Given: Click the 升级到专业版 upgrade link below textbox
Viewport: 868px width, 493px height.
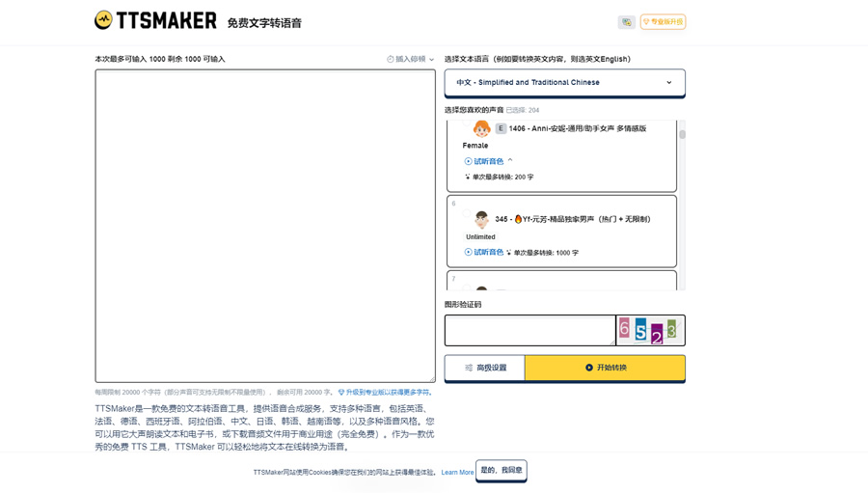Looking at the screenshot, I should pos(385,393).
